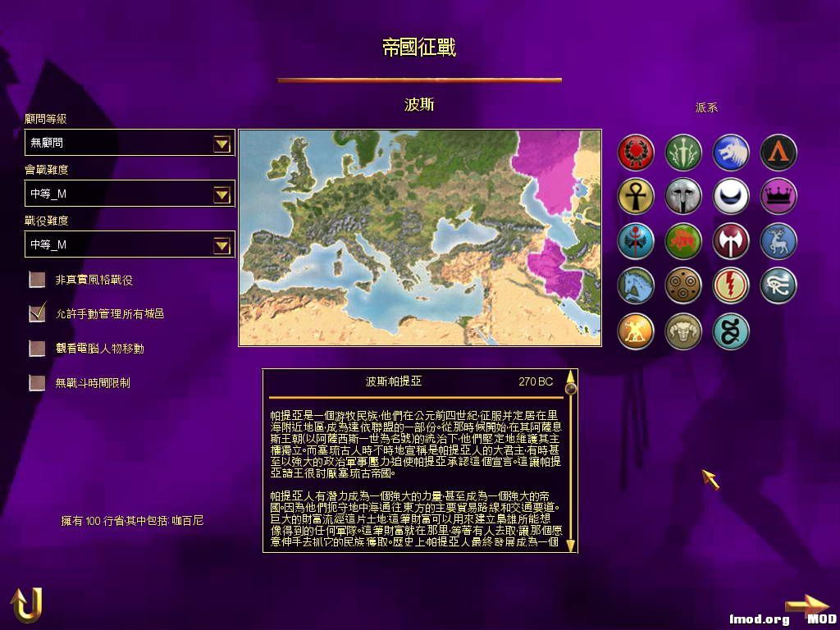The width and height of the screenshot is (840, 630).
Task: Enable the 非真實風格戰役 checkbox
Action: (x=37, y=280)
